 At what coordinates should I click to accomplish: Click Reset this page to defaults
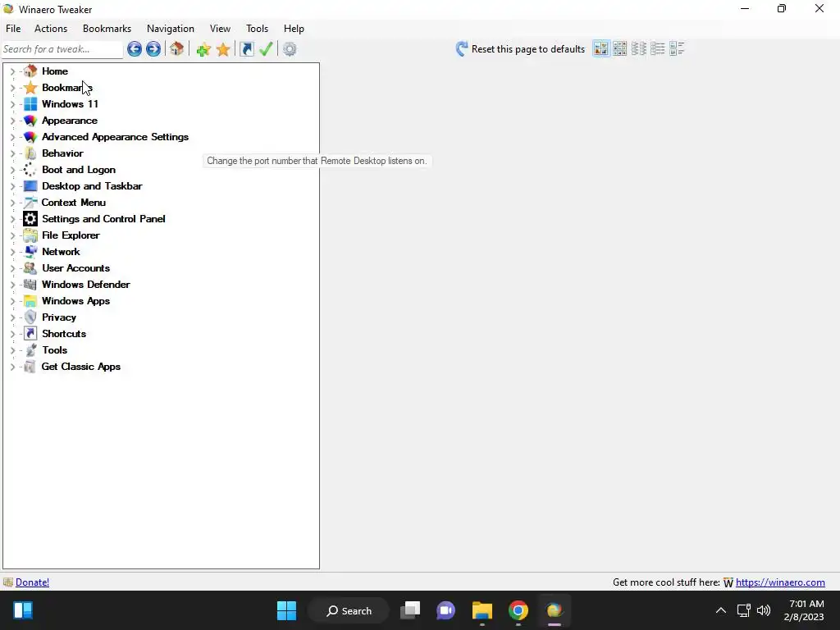tap(520, 48)
